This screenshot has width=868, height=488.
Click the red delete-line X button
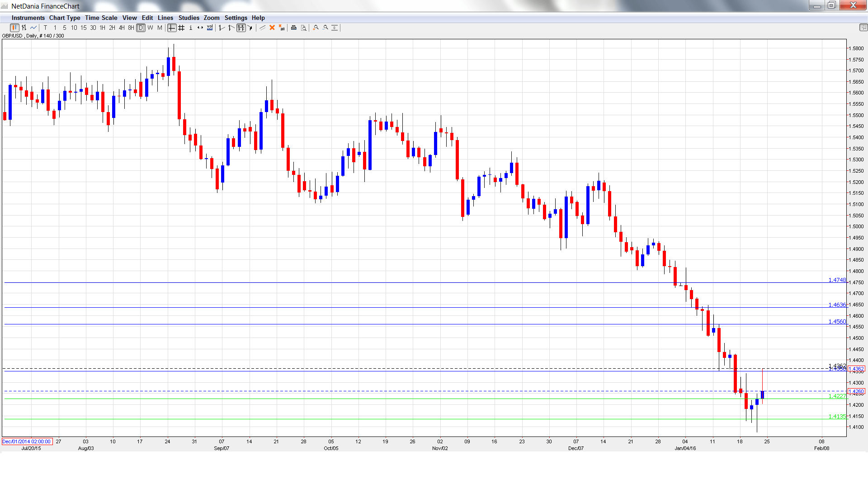272,28
